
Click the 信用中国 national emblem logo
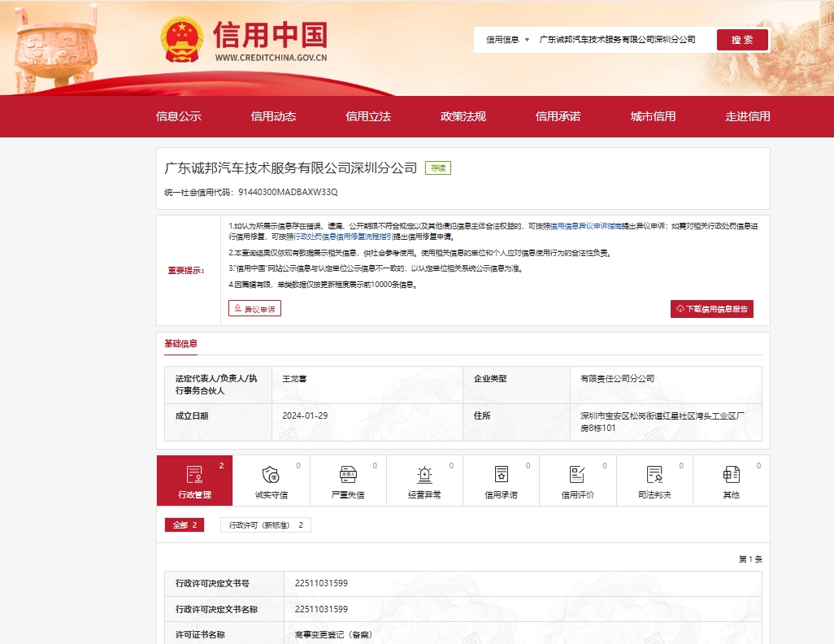[182, 39]
